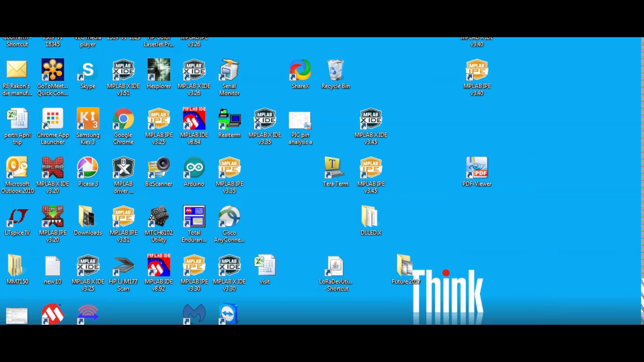Open Chrome App Launcher
Viewport: 644px width, 362px height.
[52, 127]
